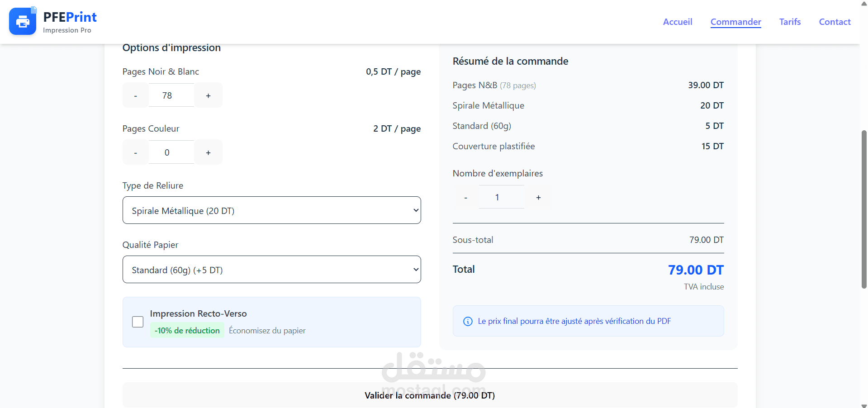Screen dimensions: 868x408
Task: Decrease Pages Noir & Blanc count
Action: (135, 95)
